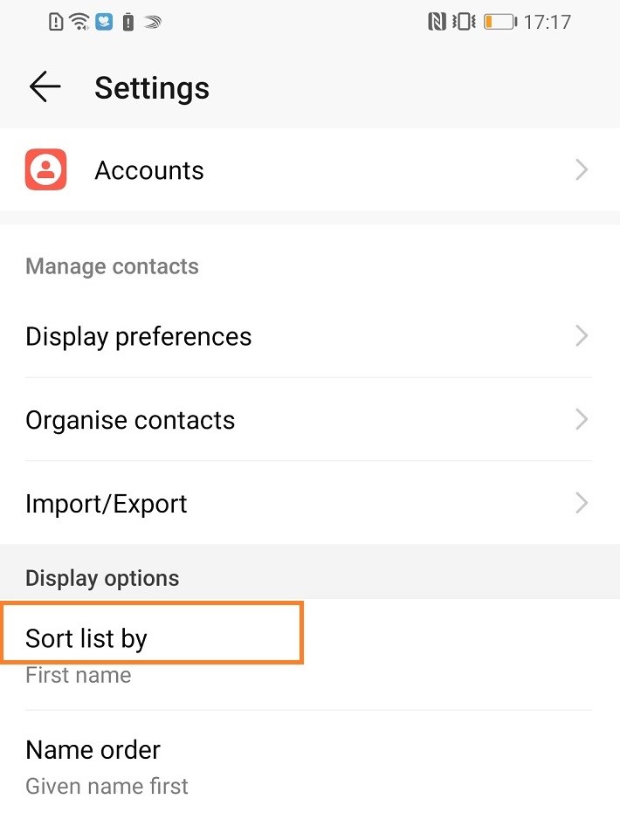This screenshot has height=840, width=620.
Task: Expand Organise contacts via its arrow
Action: [581, 419]
